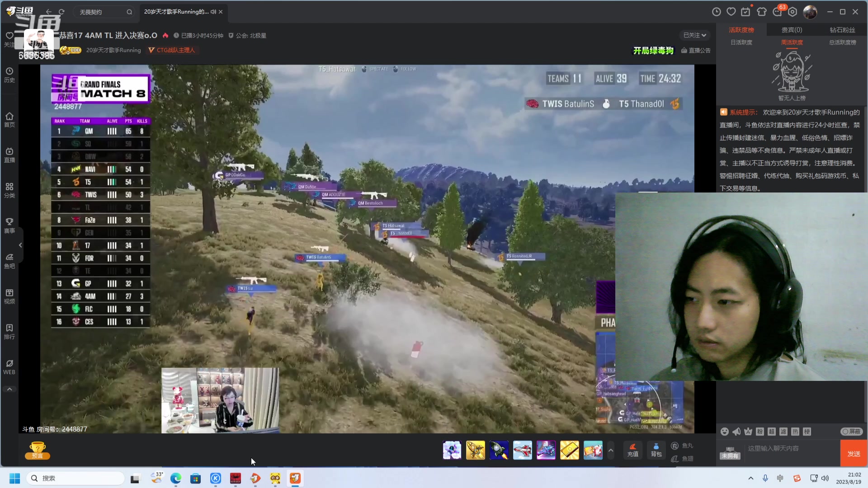Open the 排行 rankings sidebar icon
This screenshot has height=488, width=868.
pos(9,332)
